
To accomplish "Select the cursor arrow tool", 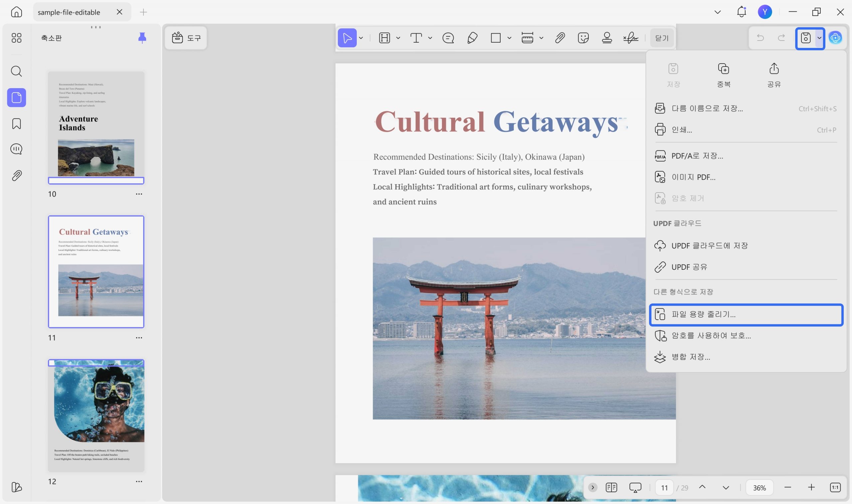I will (347, 38).
